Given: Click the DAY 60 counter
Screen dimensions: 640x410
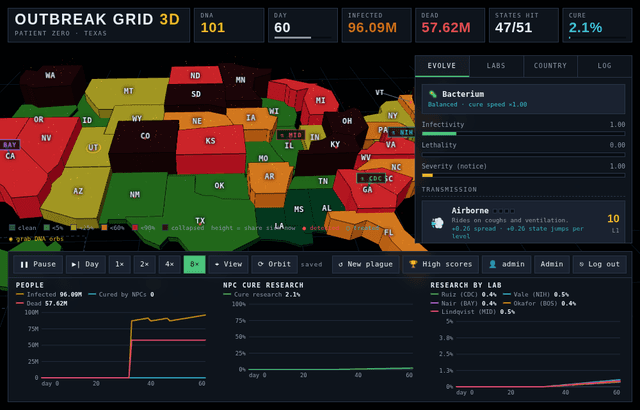Looking at the screenshot, I should click(x=303, y=25).
